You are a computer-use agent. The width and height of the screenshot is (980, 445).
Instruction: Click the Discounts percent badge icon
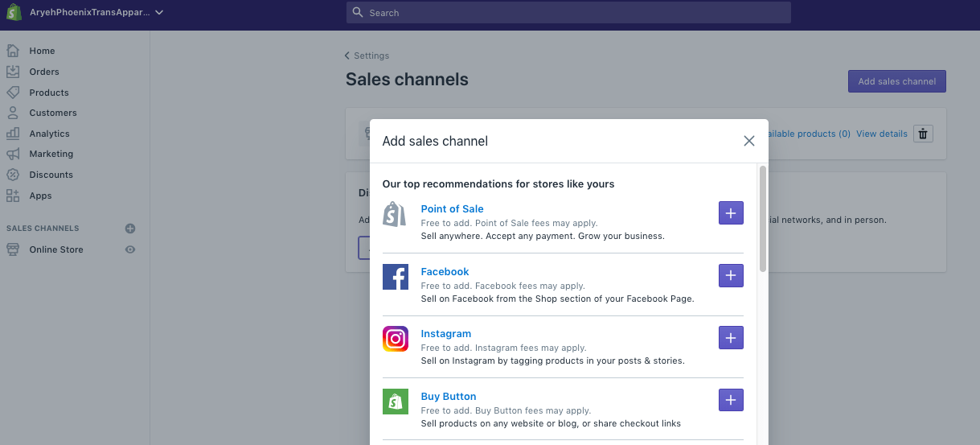pos(13,175)
